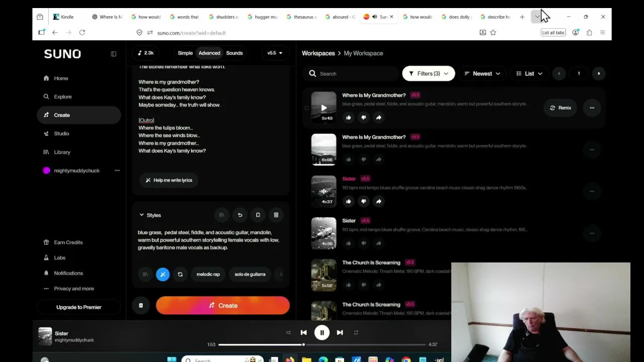
Task: Click the orange Create button
Action: click(222, 306)
